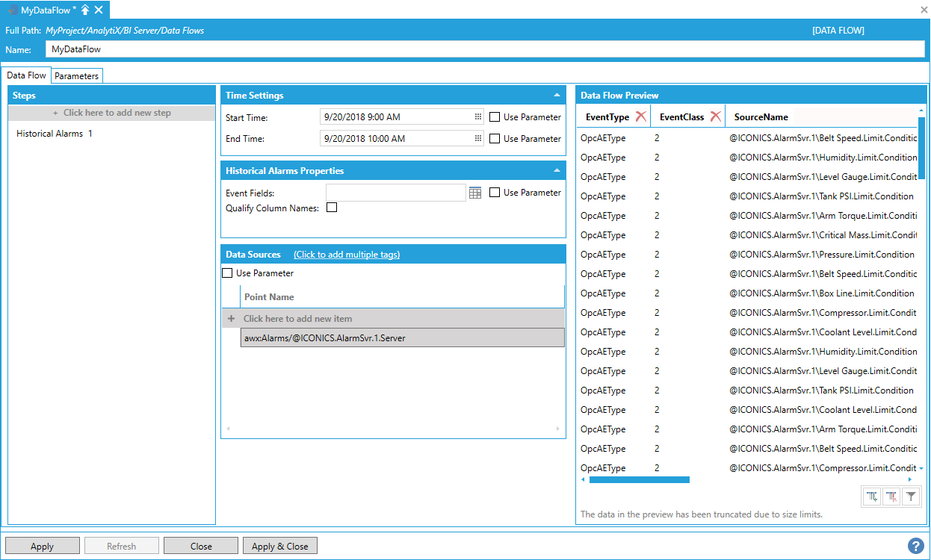The image size is (931, 560).
Task: Remove the EventClass column with red X
Action: [715, 116]
